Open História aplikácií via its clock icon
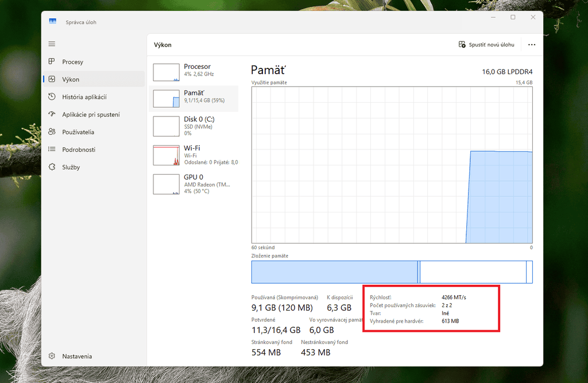This screenshot has width=588, height=383. [x=52, y=97]
